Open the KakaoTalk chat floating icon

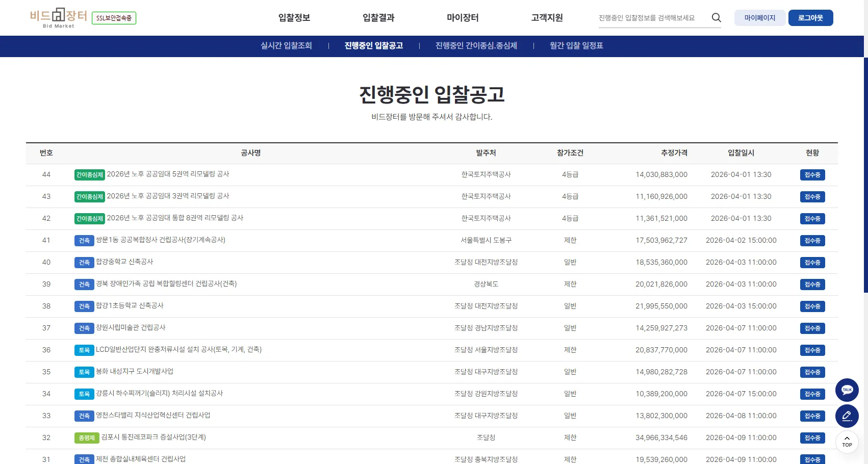click(x=847, y=390)
